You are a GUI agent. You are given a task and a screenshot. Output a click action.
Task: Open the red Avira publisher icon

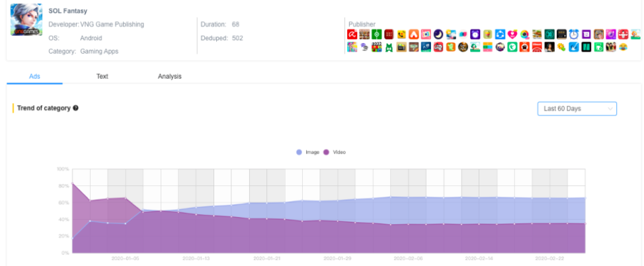click(x=352, y=34)
